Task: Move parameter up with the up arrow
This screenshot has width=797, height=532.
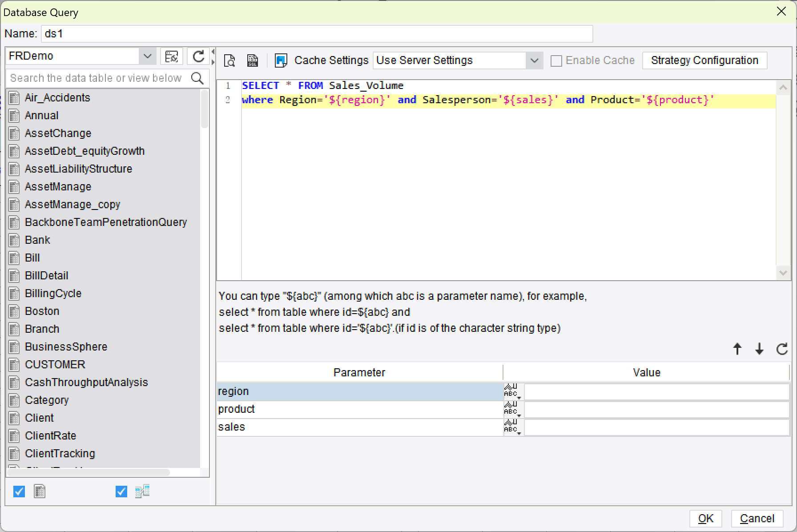Action: click(737, 349)
